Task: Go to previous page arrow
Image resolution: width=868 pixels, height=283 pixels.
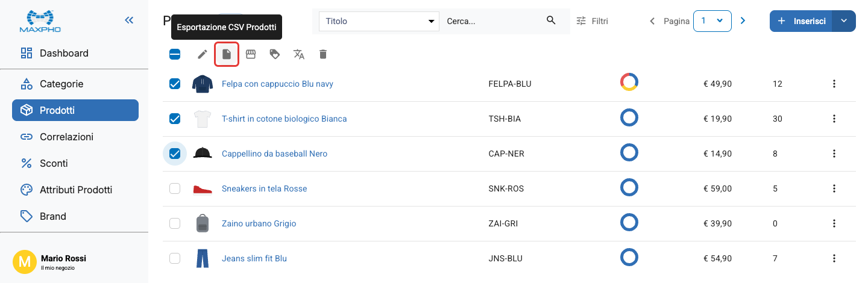Action: click(652, 21)
